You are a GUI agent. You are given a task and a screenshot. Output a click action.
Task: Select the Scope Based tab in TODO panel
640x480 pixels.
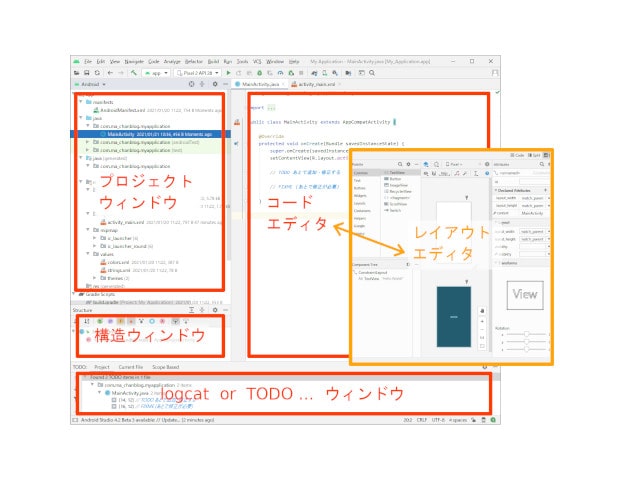pyautogui.click(x=165, y=367)
